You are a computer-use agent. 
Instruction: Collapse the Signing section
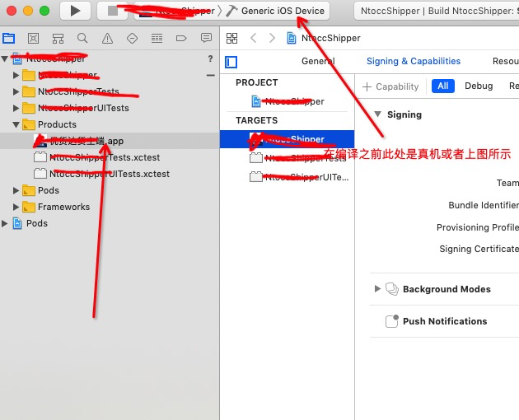point(377,114)
